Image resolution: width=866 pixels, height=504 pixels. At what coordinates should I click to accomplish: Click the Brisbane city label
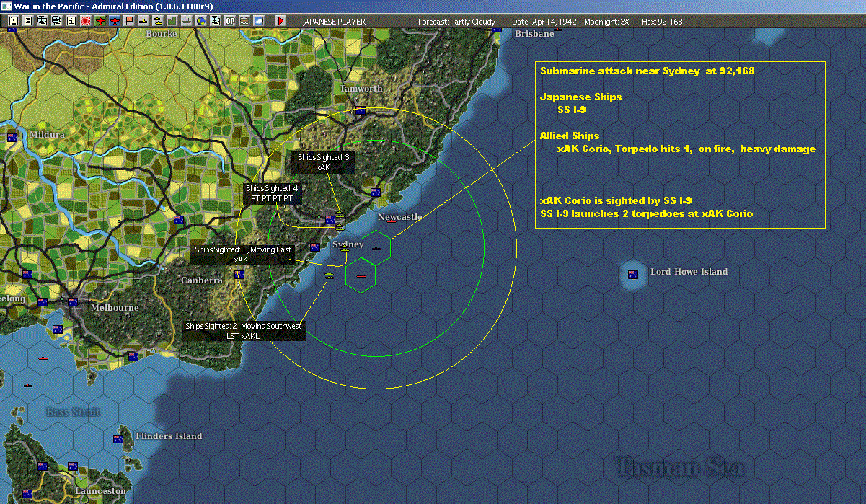point(534,33)
